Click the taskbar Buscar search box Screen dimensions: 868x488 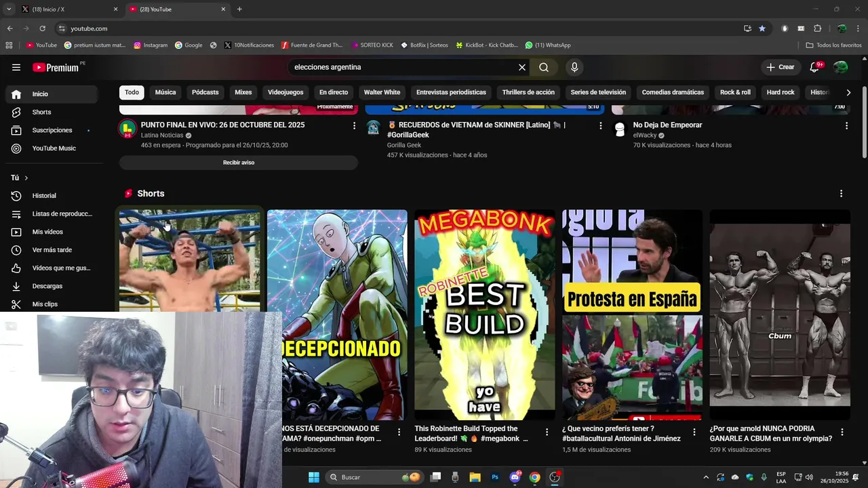[x=374, y=477]
